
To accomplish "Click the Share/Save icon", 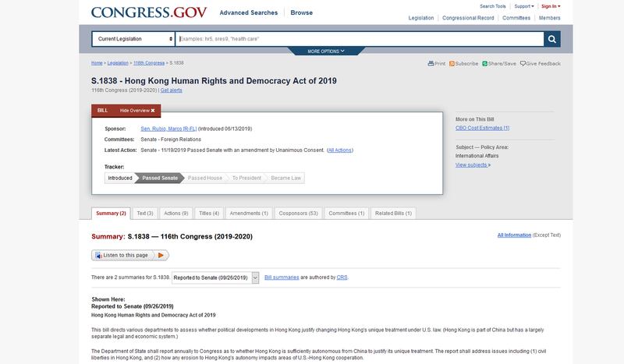I will coord(484,63).
